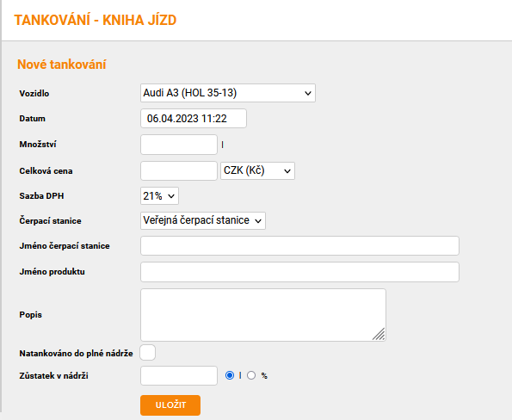Screen dimensions: 512x420
Task: Click the Vozidlo dropdown chevron arrow
Action: [x=307, y=94]
